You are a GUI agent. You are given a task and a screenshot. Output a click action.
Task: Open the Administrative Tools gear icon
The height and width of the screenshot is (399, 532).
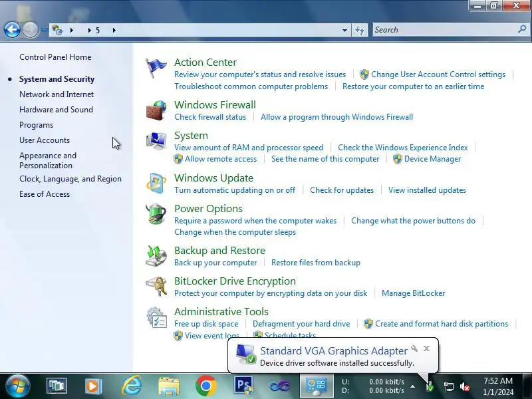(156, 317)
